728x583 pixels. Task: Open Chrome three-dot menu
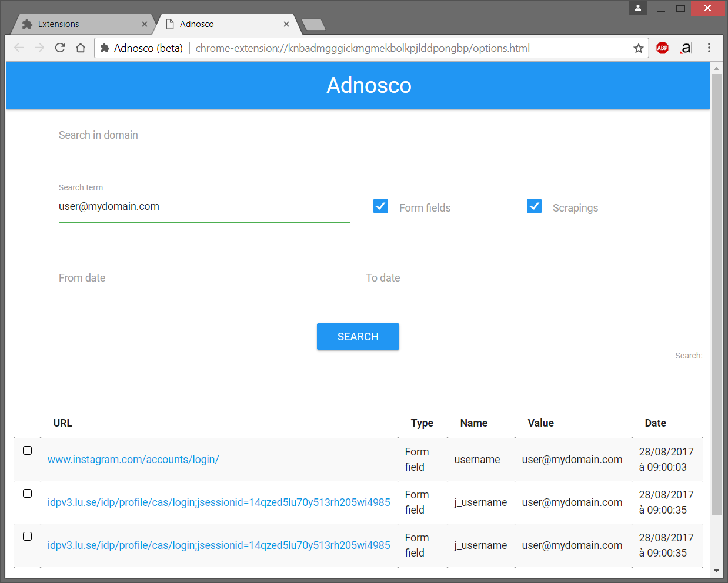pyautogui.click(x=709, y=48)
